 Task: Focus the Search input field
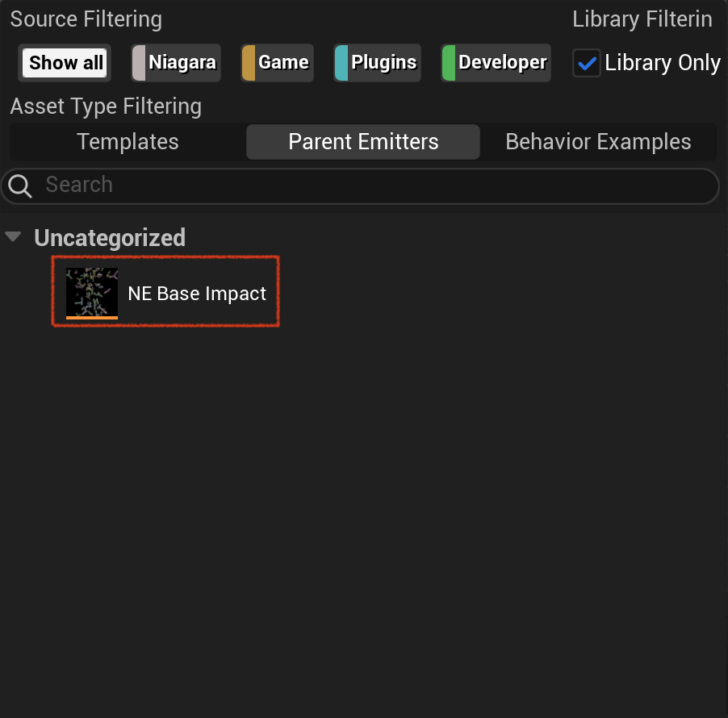[360, 186]
